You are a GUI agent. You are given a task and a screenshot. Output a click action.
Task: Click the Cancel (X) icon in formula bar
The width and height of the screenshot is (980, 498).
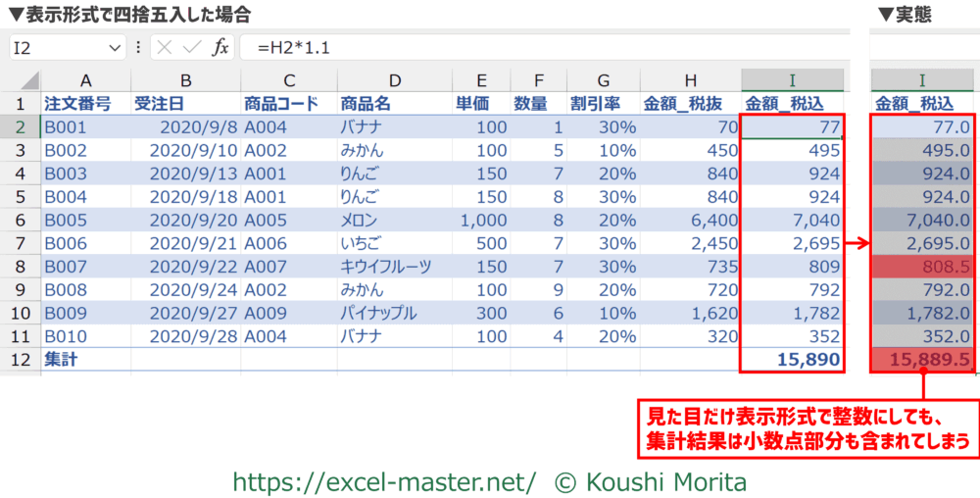(x=166, y=47)
